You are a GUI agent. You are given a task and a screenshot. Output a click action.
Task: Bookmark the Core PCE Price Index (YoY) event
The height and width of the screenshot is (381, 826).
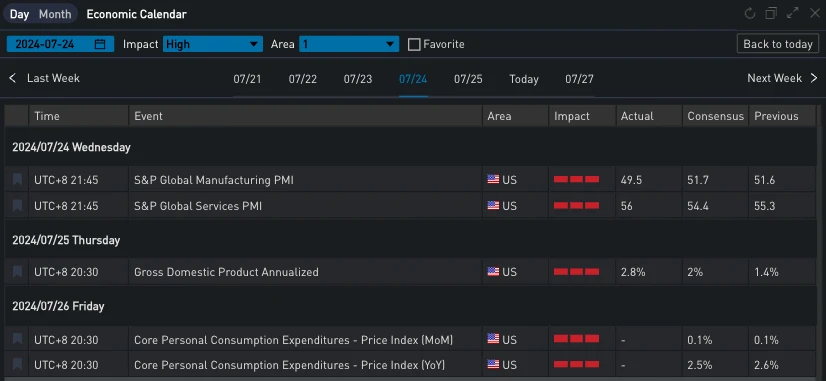click(x=17, y=364)
